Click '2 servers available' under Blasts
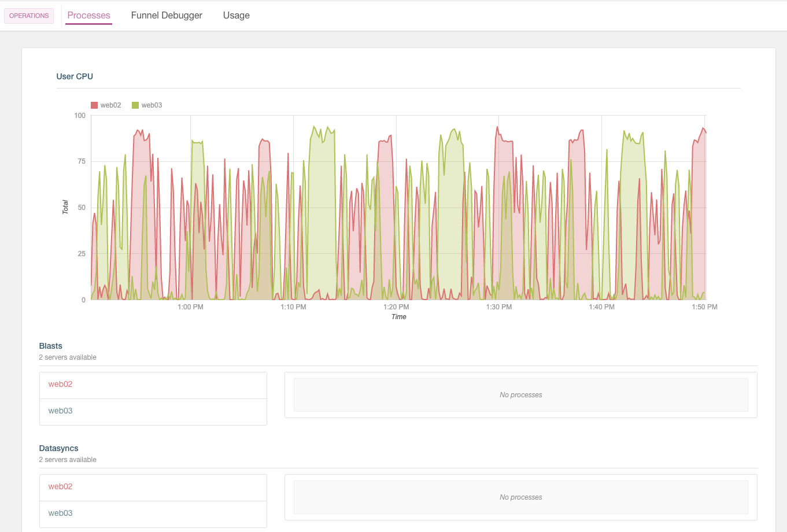Image resolution: width=787 pixels, height=532 pixels. click(x=68, y=357)
